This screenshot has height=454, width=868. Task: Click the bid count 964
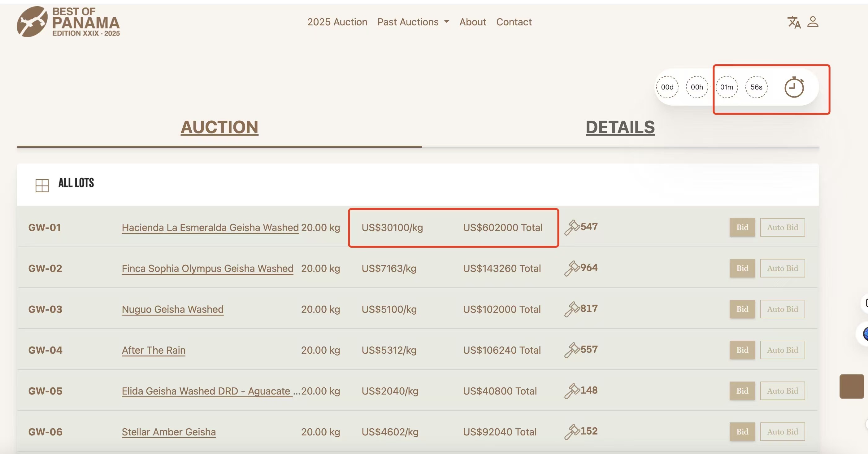tap(589, 268)
